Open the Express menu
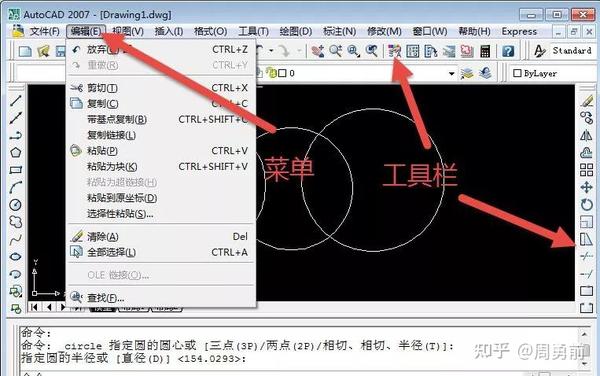 (x=519, y=31)
